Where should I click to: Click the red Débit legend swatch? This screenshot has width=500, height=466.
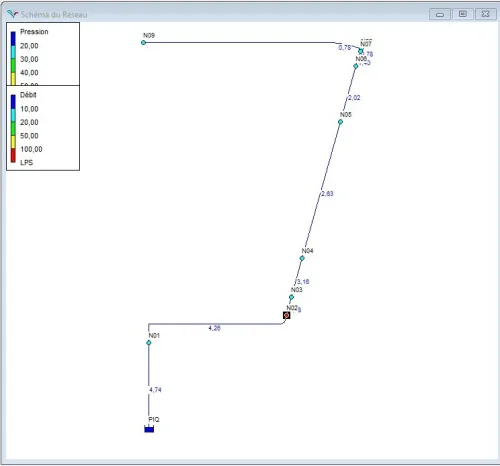(x=13, y=156)
